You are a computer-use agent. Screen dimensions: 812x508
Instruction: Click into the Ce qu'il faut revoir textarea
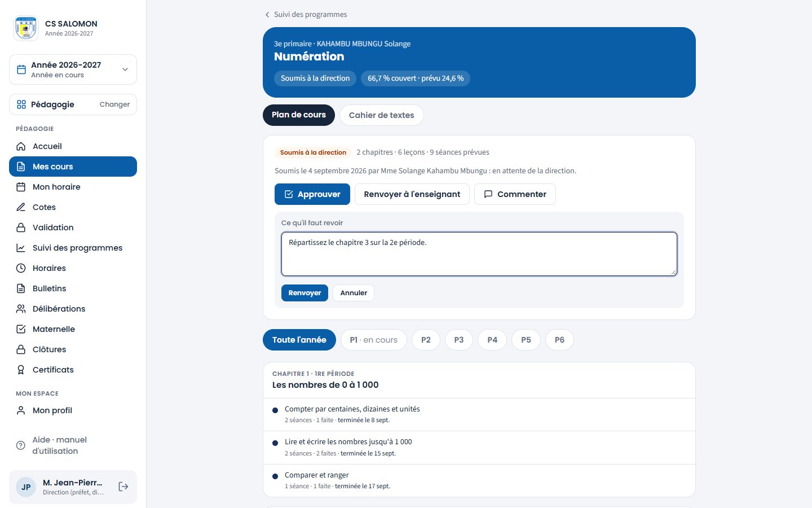(479, 254)
